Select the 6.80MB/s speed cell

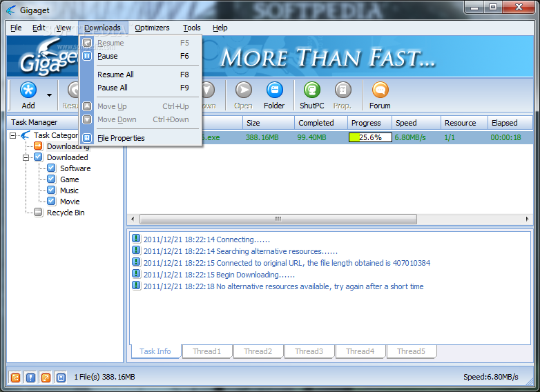(x=410, y=137)
